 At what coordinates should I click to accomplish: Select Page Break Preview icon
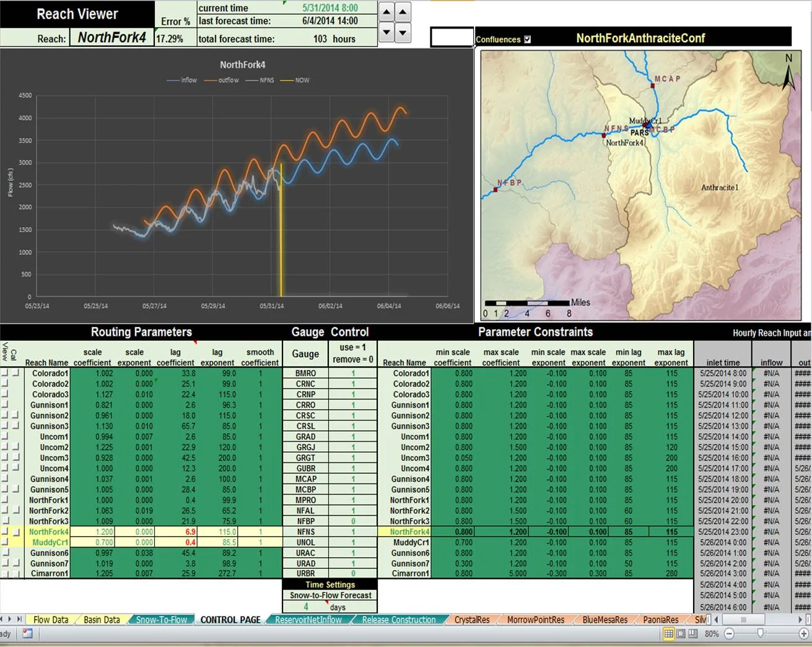tap(693, 633)
